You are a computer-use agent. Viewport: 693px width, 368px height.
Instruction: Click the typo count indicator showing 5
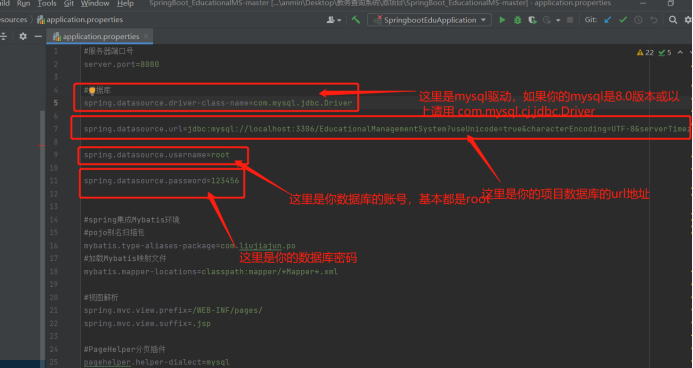(665, 53)
